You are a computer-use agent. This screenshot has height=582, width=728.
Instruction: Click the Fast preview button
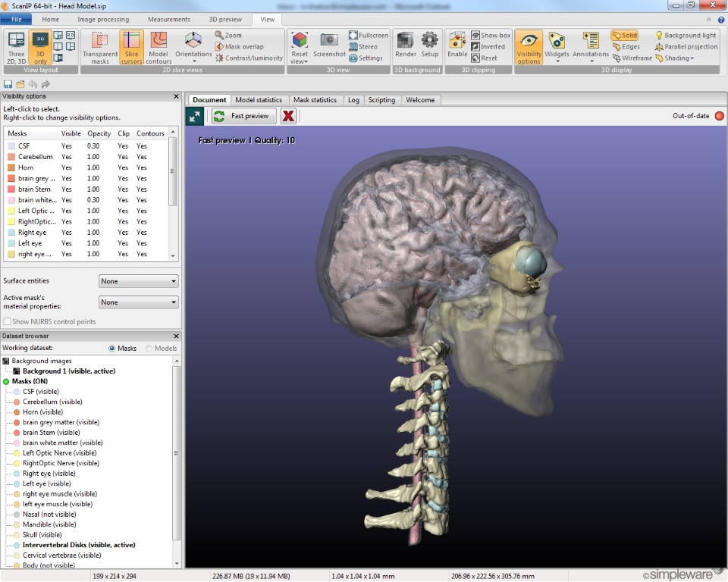point(244,116)
